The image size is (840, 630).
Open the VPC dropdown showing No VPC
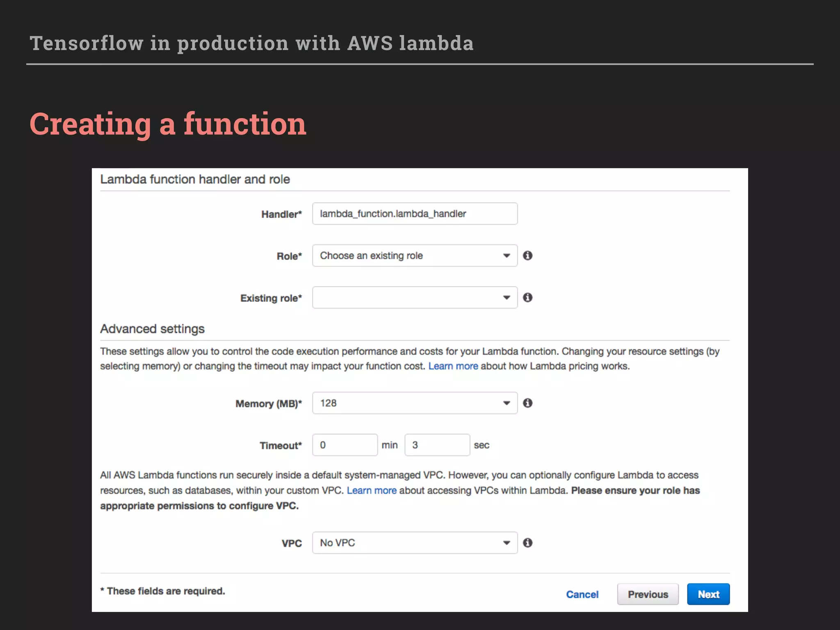pos(415,543)
